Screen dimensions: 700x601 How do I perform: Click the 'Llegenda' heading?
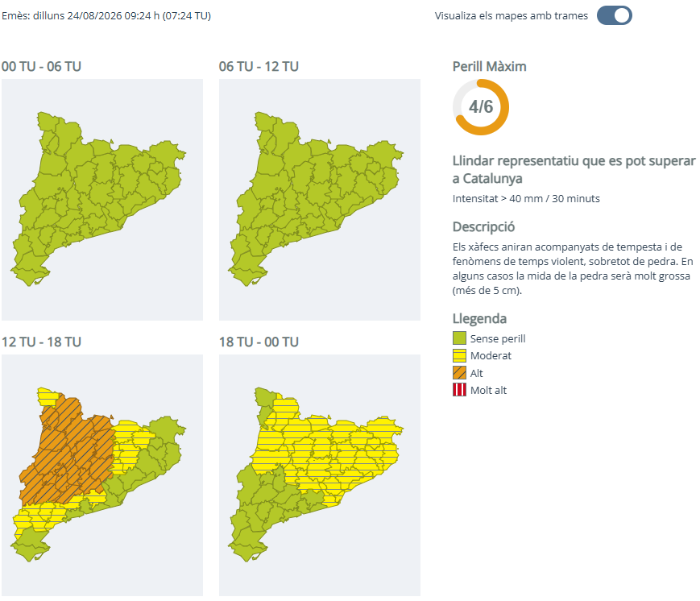pos(479,319)
